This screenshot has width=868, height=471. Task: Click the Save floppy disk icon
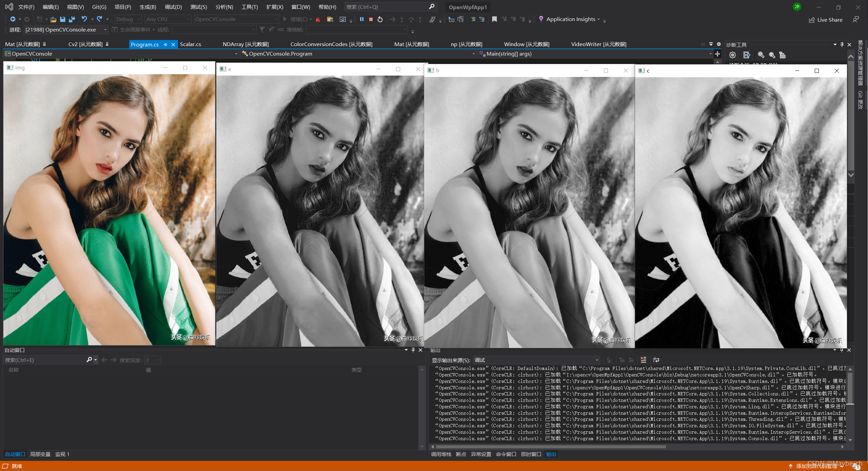click(x=63, y=19)
